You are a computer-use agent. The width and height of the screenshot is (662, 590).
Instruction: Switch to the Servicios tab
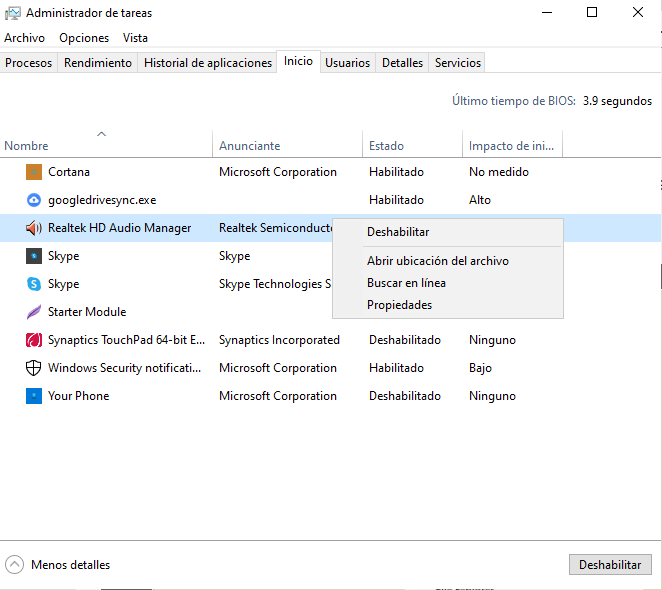pyautogui.click(x=458, y=63)
